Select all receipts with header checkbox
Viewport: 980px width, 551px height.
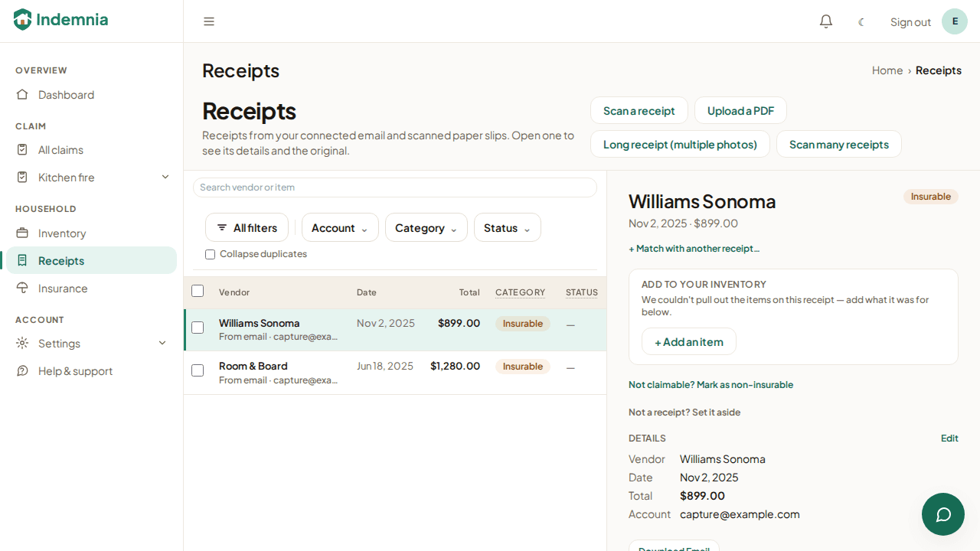point(198,291)
